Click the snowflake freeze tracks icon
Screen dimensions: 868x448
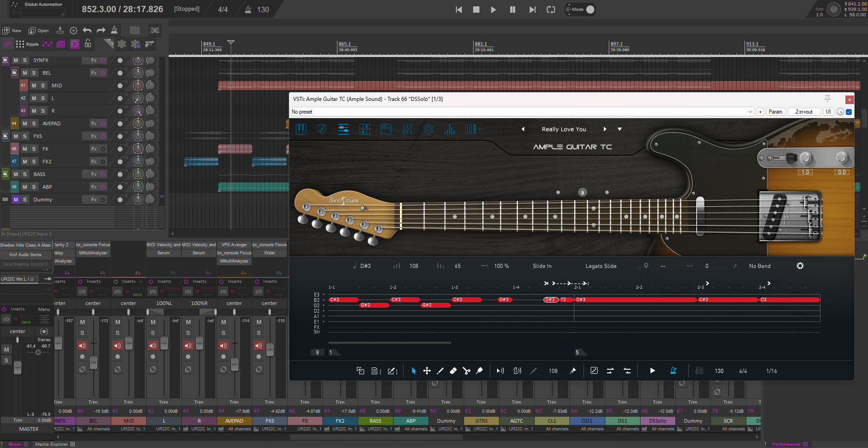click(122, 44)
